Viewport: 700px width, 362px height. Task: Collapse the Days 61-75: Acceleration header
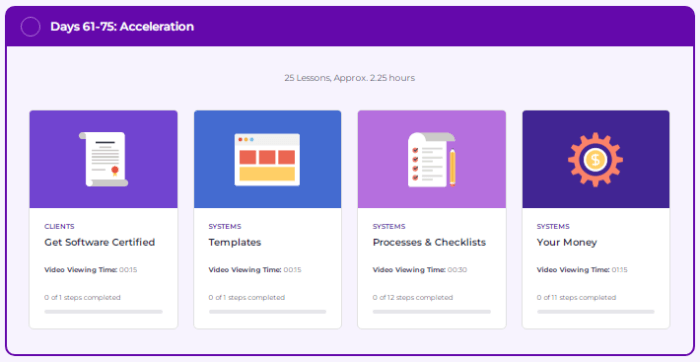(350, 26)
